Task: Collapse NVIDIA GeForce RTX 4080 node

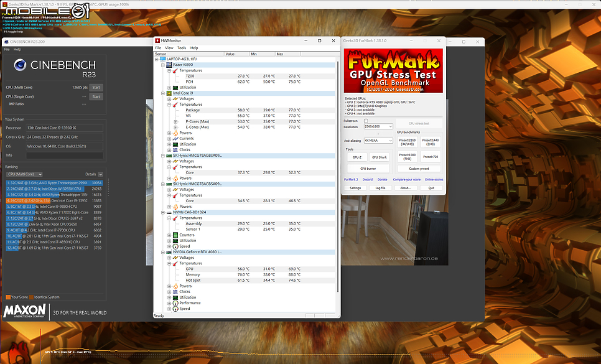Action: [162, 252]
